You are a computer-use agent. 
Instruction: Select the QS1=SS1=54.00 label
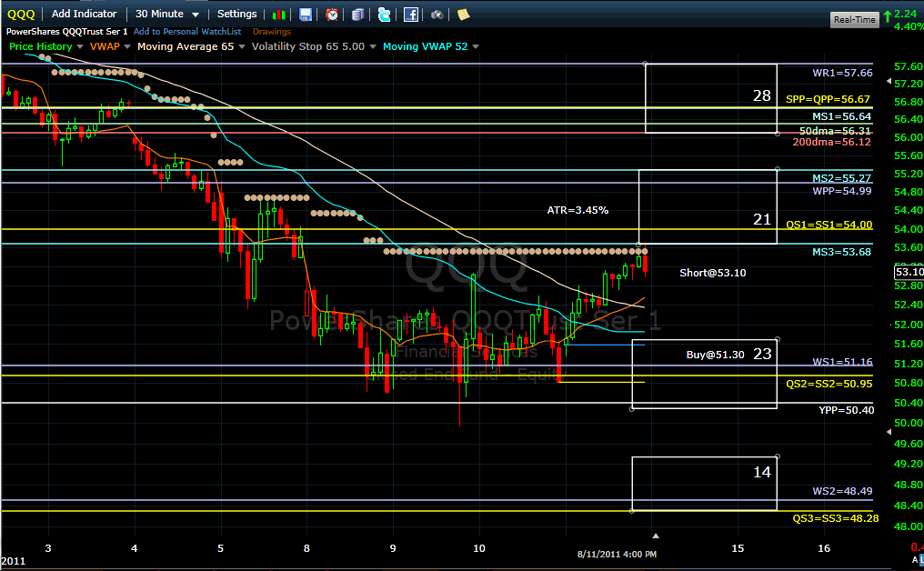[x=829, y=225]
